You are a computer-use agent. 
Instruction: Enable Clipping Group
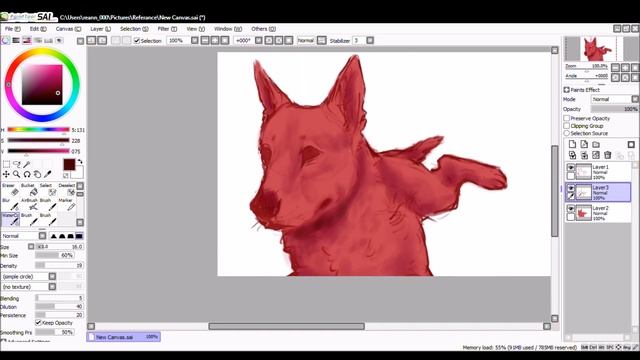pos(567,126)
